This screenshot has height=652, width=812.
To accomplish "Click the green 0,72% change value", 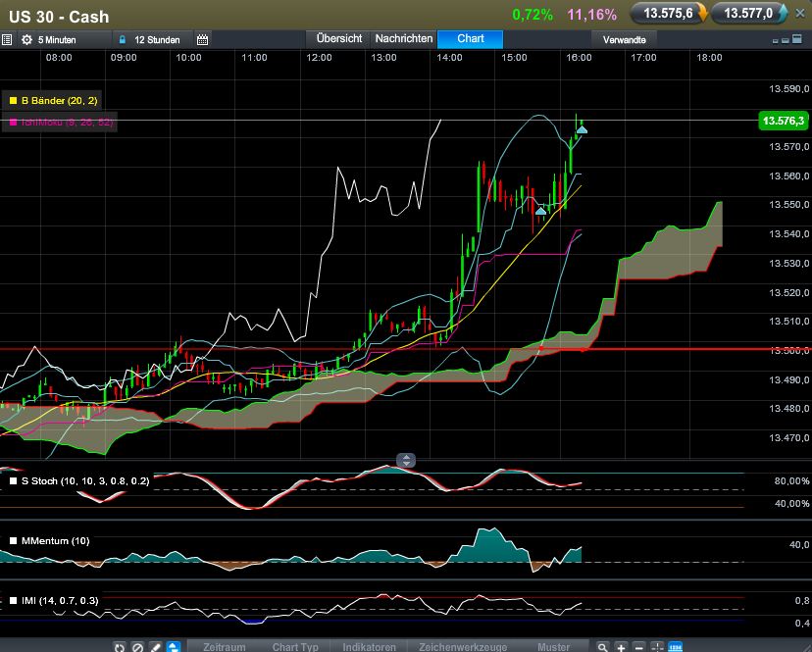I will point(532,15).
